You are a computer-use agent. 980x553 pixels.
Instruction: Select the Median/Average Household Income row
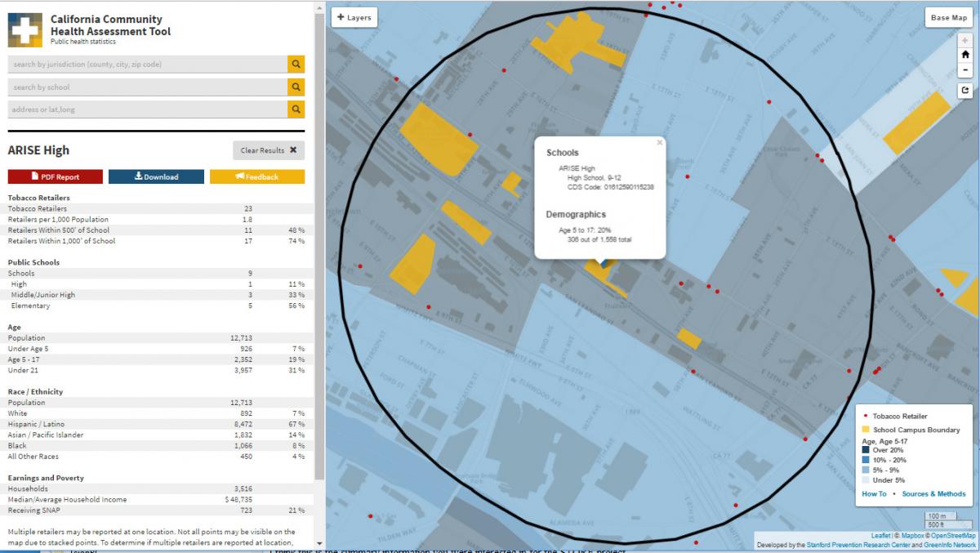(156, 499)
